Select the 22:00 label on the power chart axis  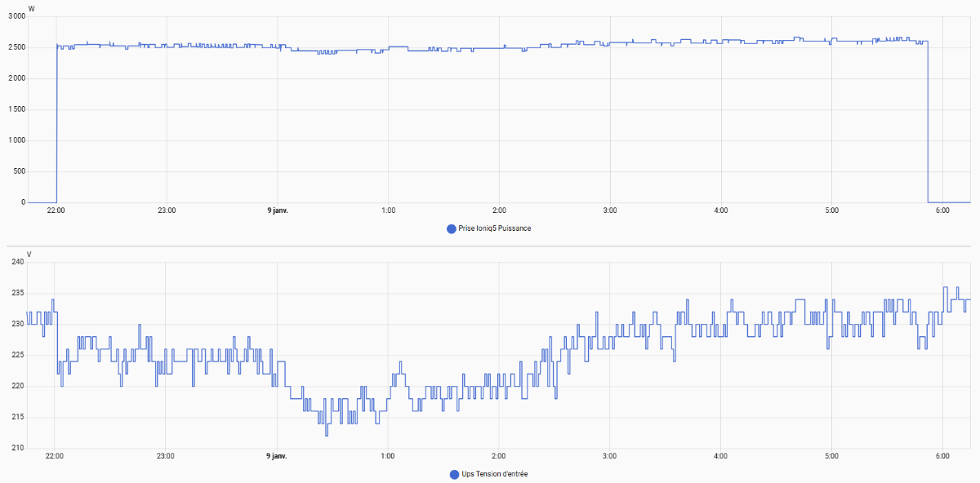(x=56, y=210)
